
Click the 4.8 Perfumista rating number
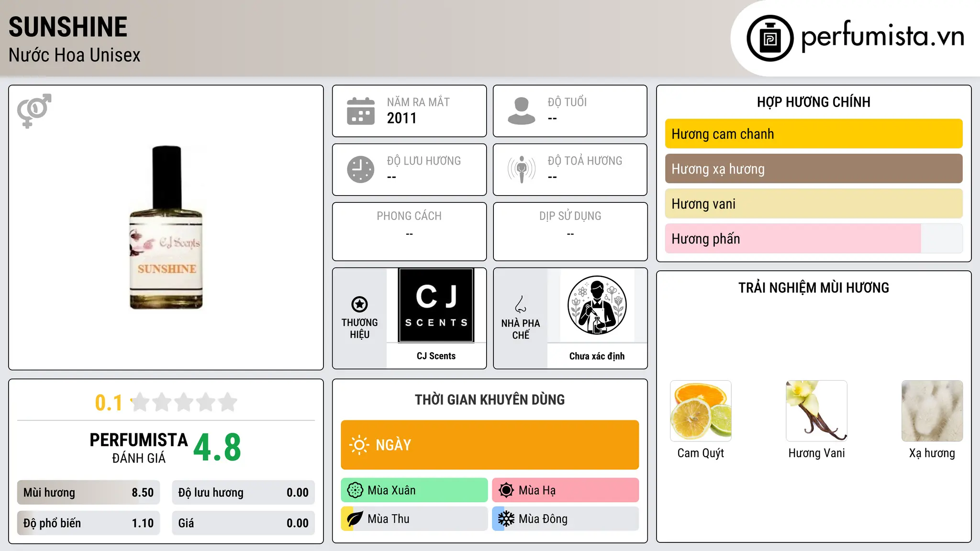[217, 448]
